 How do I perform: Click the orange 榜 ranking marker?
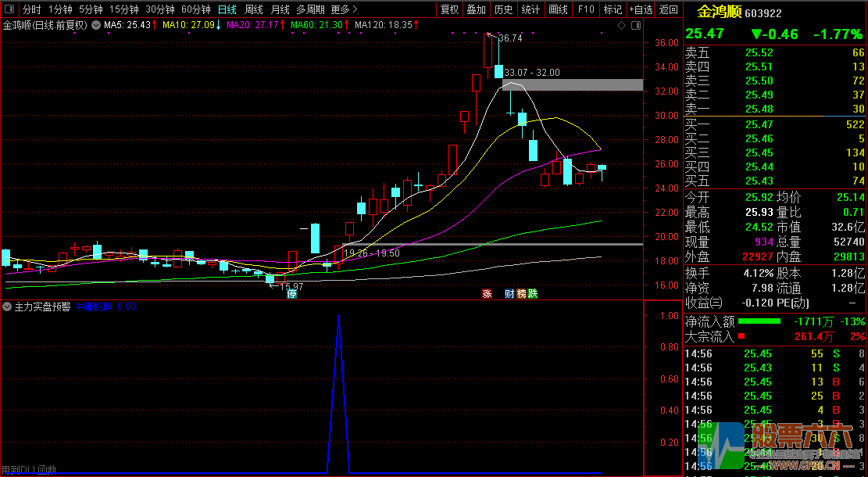(521, 294)
